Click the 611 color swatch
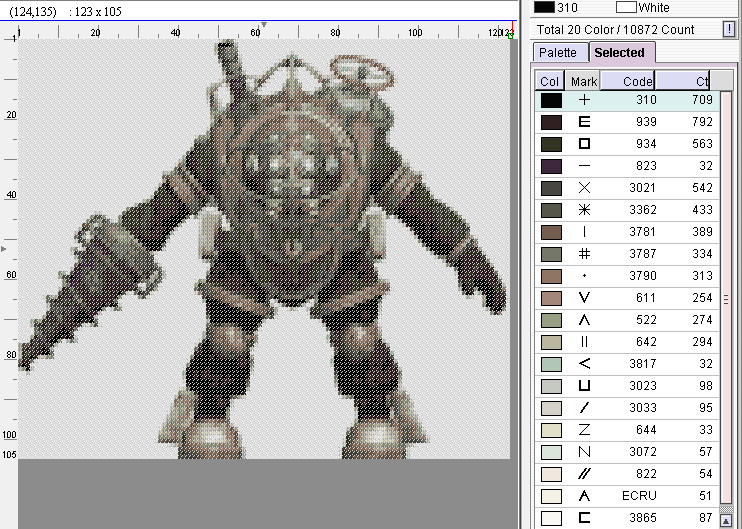This screenshot has height=529, width=742. (551, 298)
